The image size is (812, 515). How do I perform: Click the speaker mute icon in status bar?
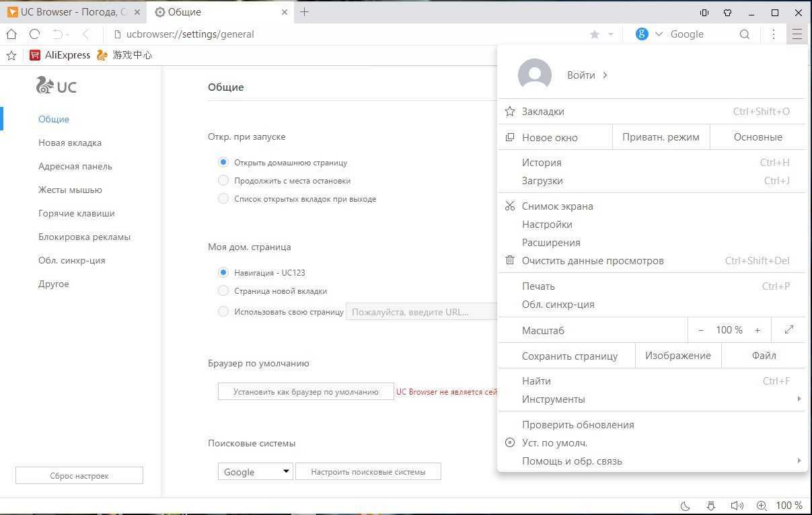[737, 506]
